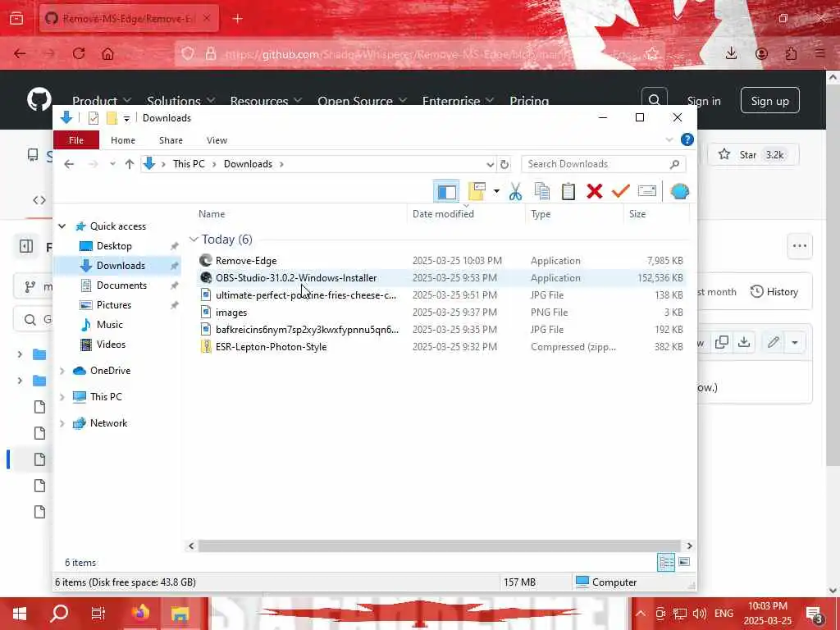Select the ultimate-perfect-poutine JPG file
The width and height of the screenshot is (840, 630).
pos(441,294)
